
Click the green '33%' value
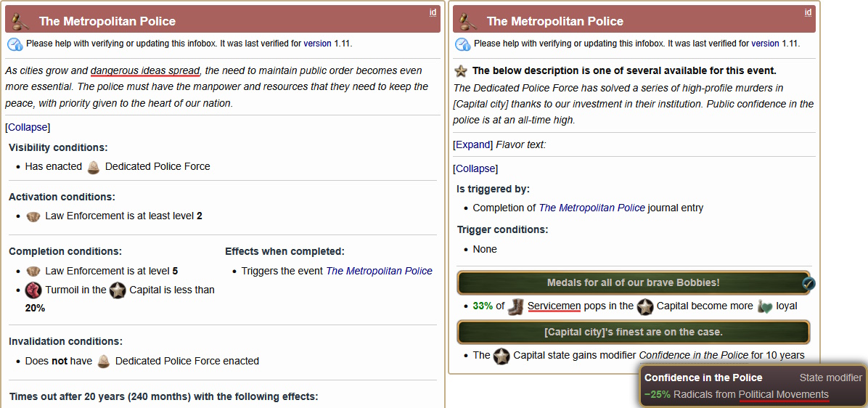tap(482, 306)
